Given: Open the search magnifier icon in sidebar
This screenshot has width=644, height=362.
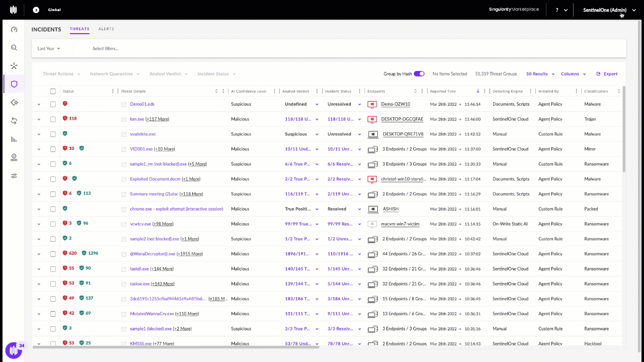Looking at the screenshot, I should 14,48.
